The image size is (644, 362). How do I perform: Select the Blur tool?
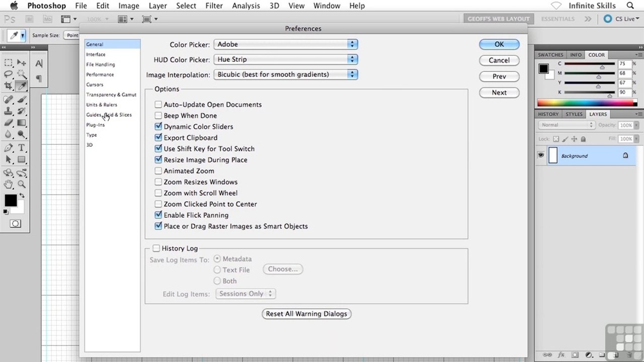point(9,134)
